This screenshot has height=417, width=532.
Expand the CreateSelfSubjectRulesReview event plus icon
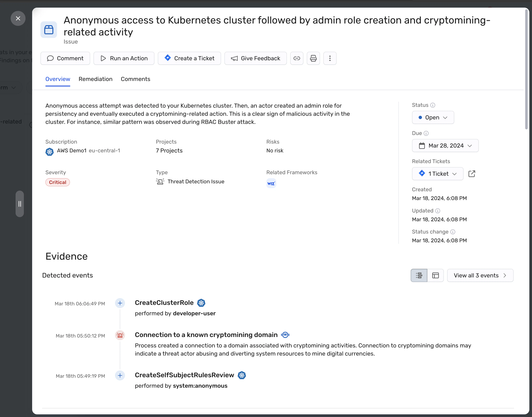pyautogui.click(x=120, y=375)
